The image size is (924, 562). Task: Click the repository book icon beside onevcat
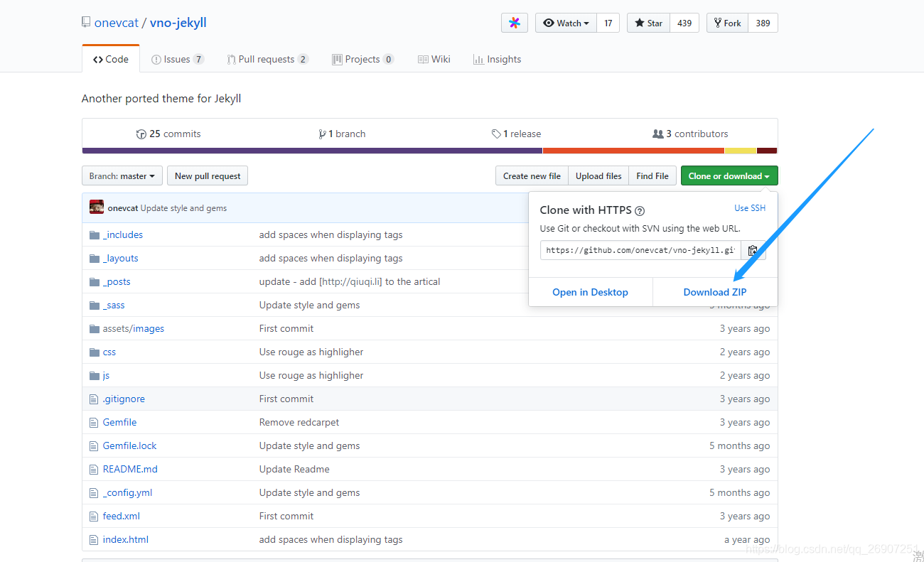[x=86, y=22]
